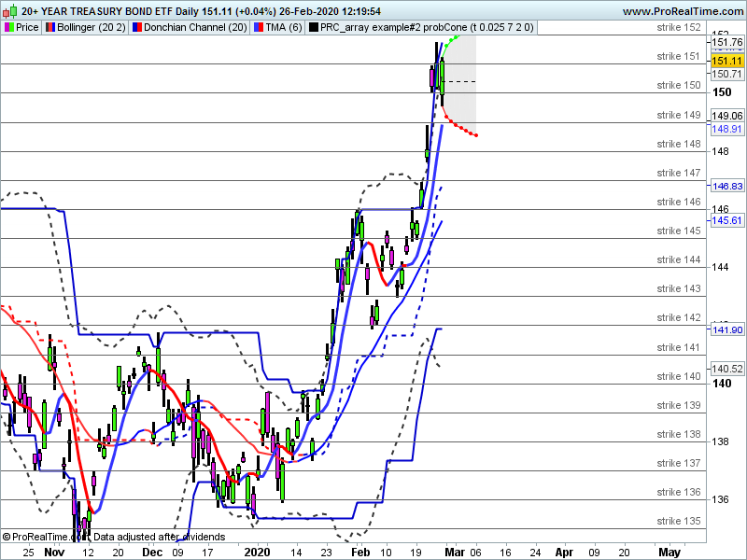
Task: Click the price label 149.06
Action: tap(727, 116)
